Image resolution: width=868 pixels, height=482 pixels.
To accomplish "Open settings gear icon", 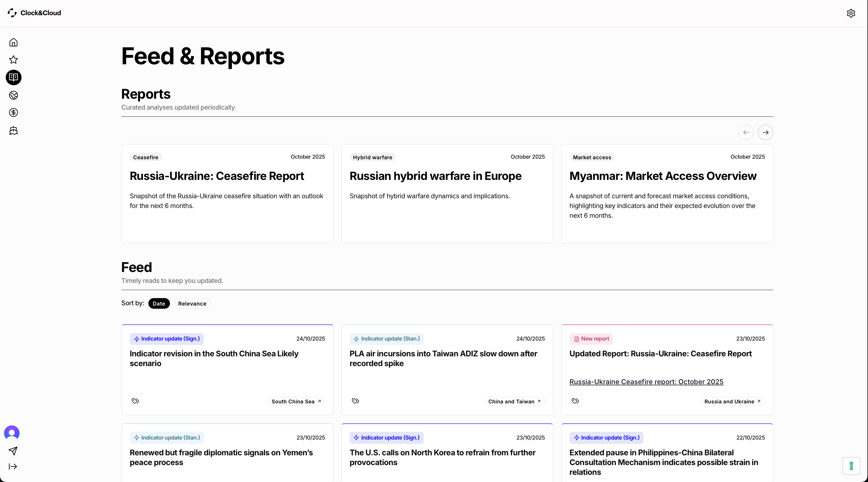I will pyautogui.click(x=851, y=13).
